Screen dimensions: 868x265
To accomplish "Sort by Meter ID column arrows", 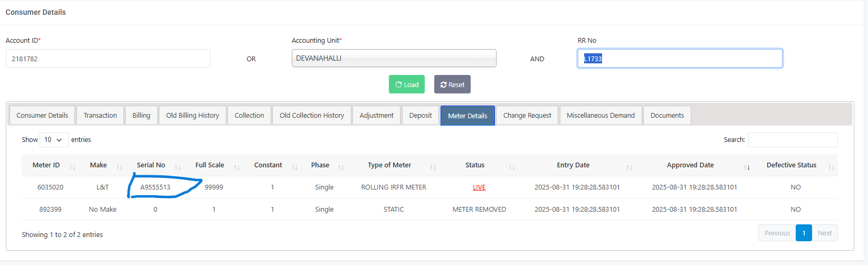I will [72, 167].
